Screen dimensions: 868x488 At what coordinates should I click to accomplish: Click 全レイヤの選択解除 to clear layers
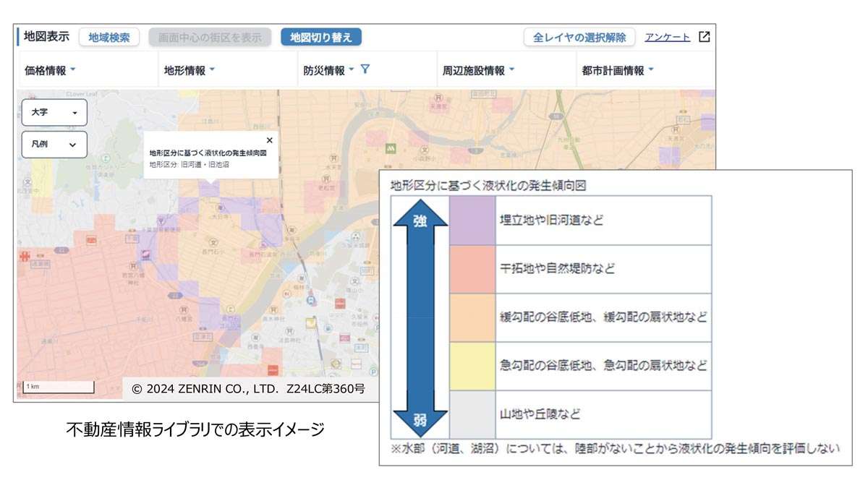tap(579, 38)
